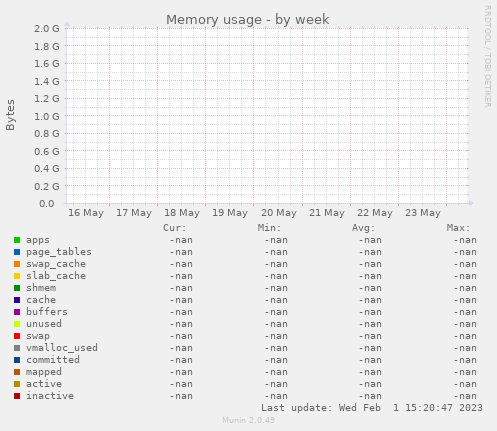Click the '19 May' x-axis label
The width and height of the screenshot is (497, 431).
coord(230,213)
